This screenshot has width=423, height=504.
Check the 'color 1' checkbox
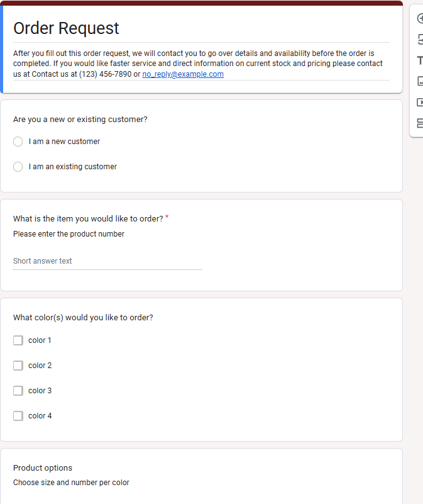pos(18,340)
